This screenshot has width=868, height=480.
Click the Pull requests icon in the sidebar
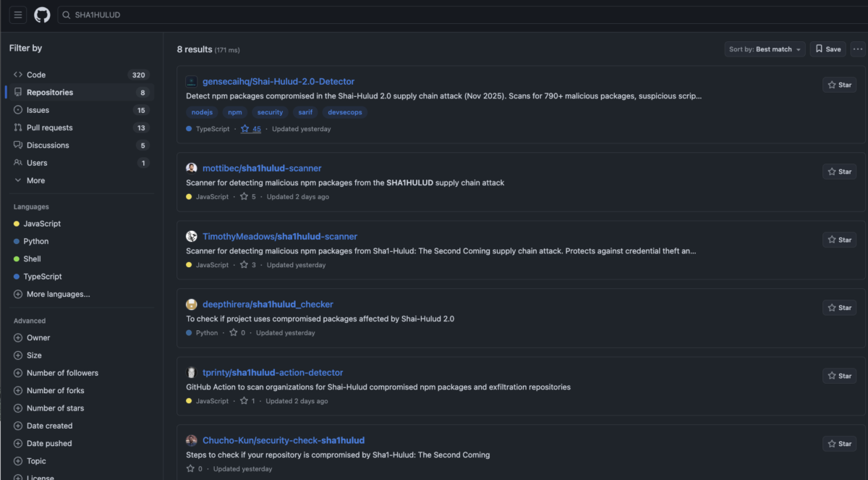(x=18, y=127)
